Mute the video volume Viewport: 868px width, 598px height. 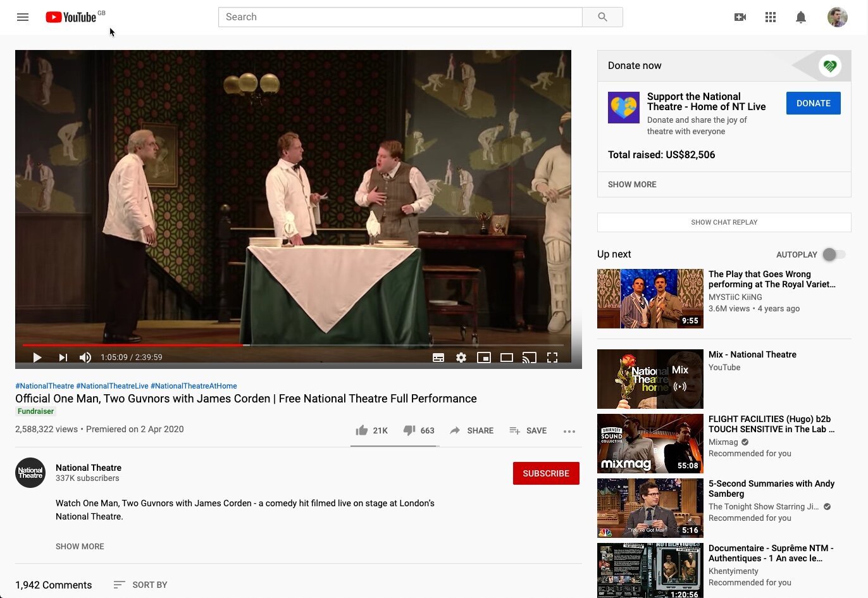(x=85, y=358)
